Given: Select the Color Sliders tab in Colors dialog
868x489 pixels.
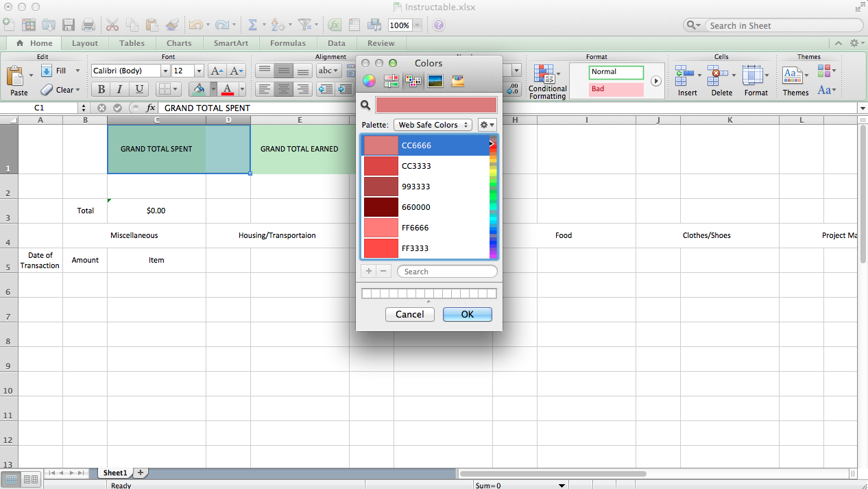Looking at the screenshot, I should 391,81.
